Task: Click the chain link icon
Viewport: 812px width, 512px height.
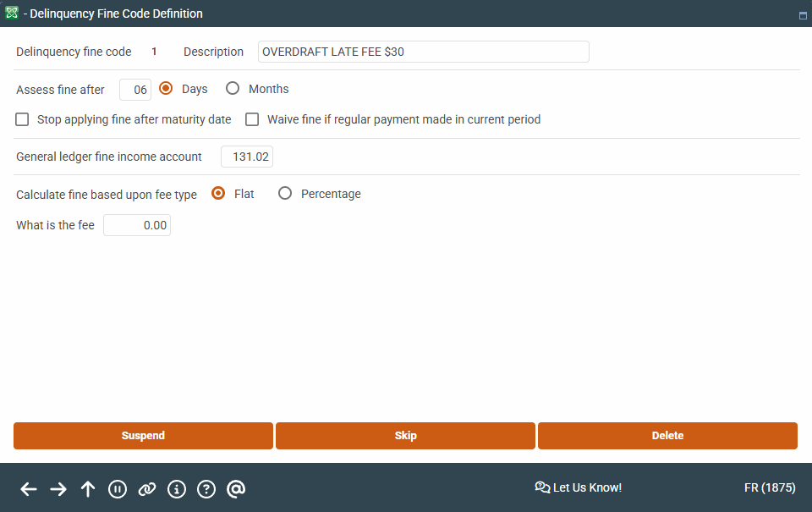Action: [x=147, y=488]
